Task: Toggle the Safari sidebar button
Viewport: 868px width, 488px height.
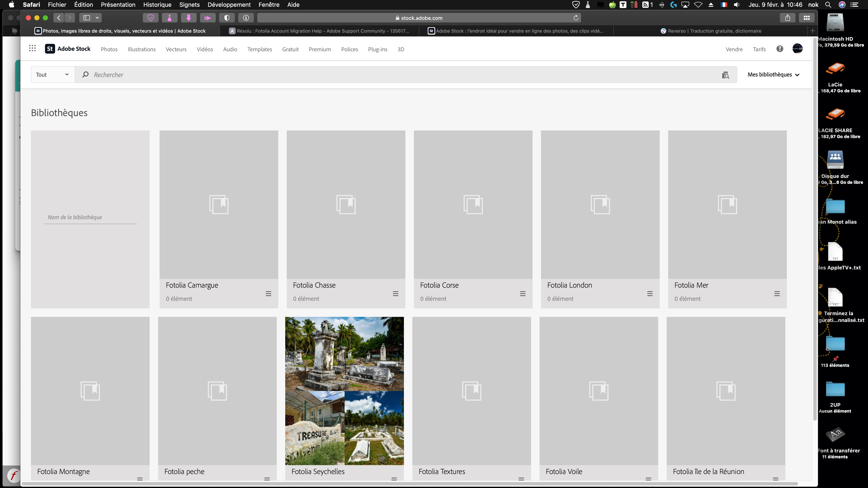Action: pos(87,18)
